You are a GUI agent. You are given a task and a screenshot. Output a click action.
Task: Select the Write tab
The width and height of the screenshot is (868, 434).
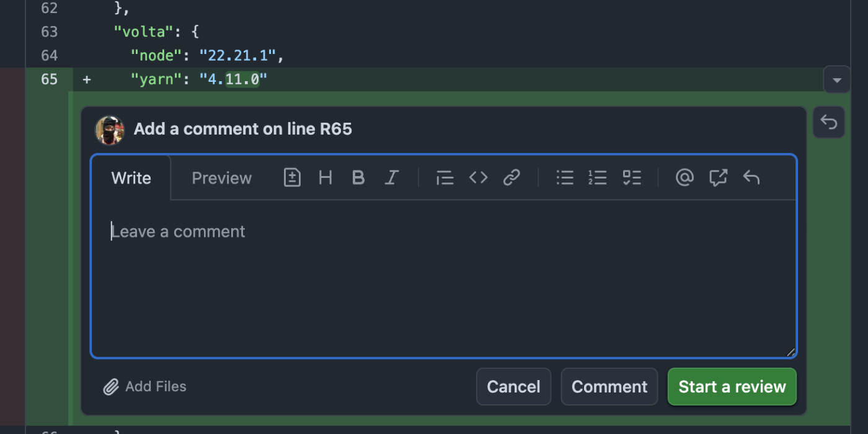point(131,178)
